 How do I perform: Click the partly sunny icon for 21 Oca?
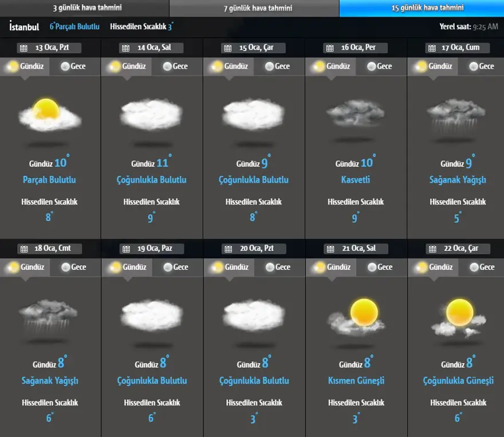pyautogui.click(x=356, y=316)
